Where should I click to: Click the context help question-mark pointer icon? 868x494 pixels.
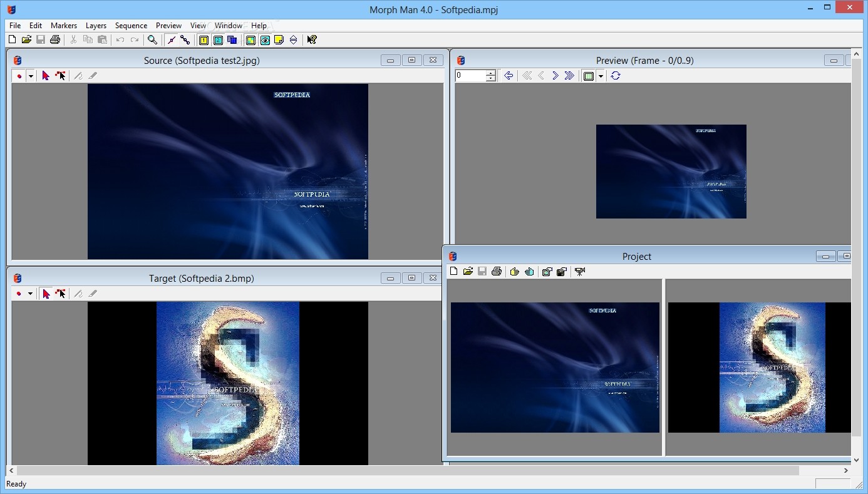[312, 39]
